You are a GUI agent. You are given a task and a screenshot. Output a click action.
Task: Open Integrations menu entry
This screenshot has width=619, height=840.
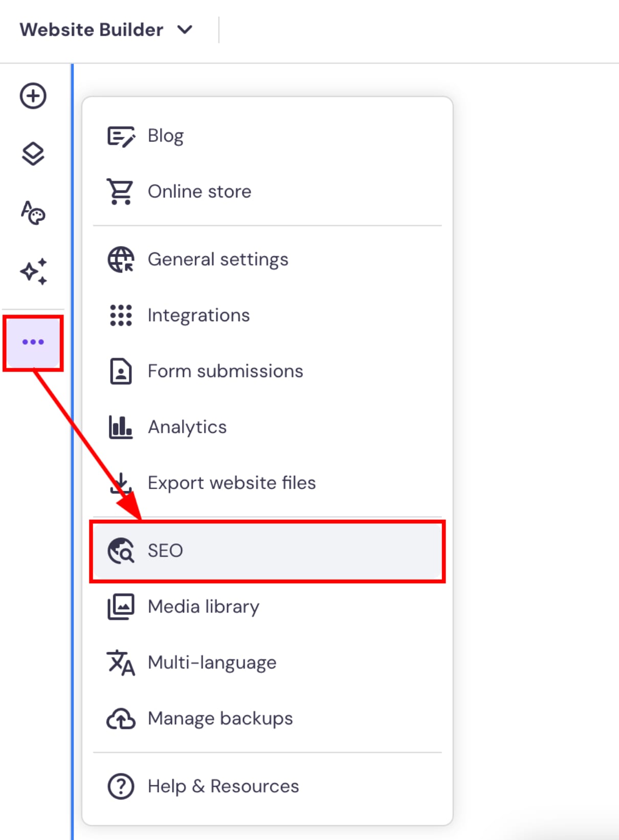point(198,315)
